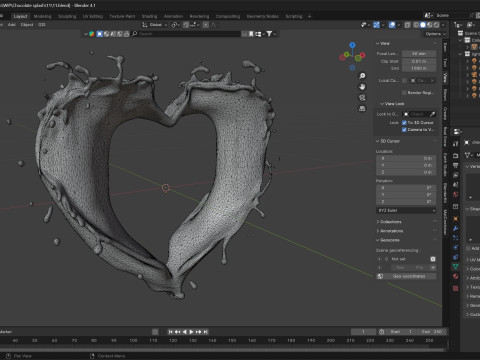Collapse the Geoscene panel
Viewport: 480px width, 360px height.
click(388, 240)
